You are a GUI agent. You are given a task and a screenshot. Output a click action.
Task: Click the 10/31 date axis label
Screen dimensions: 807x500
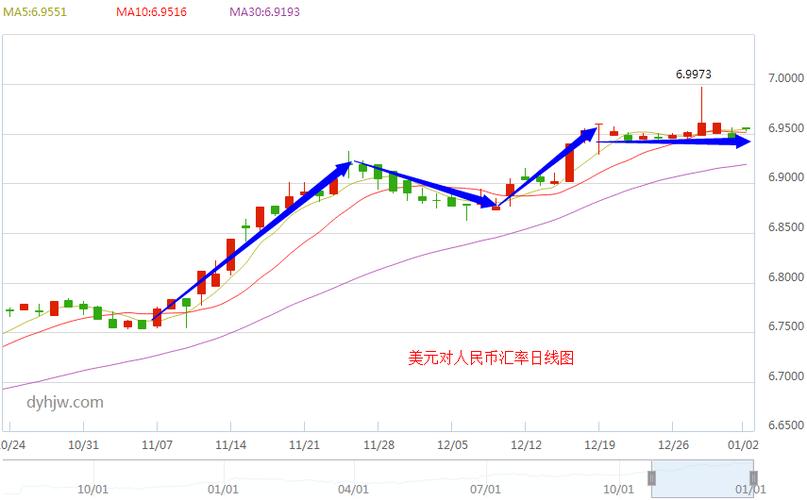(83, 445)
